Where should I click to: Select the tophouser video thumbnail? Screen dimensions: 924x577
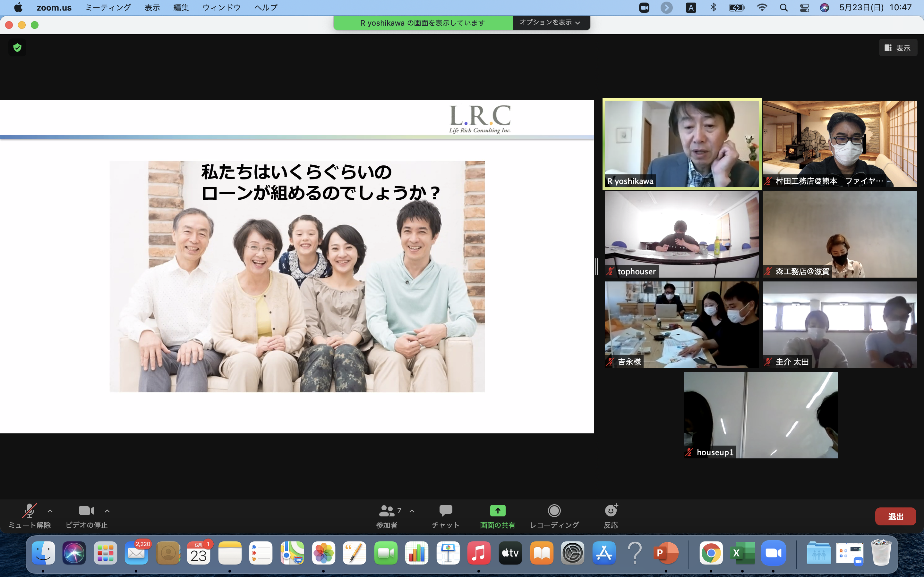681,234
